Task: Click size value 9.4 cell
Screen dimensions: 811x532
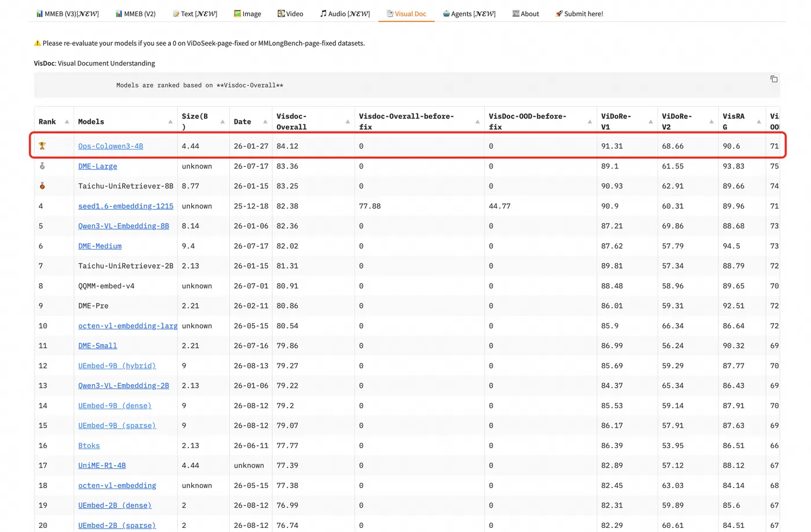Action: [188, 246]
